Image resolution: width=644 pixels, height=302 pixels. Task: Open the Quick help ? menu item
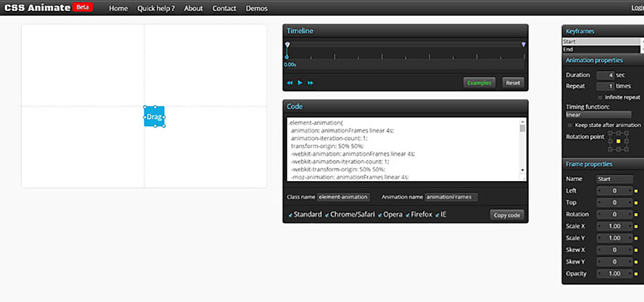click(156, 8)
